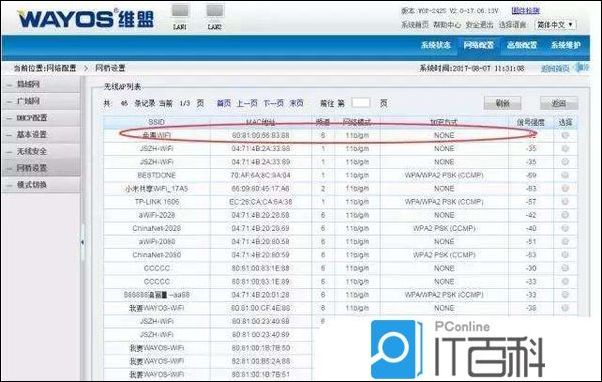Click the SSID column header
This screenshot has width=602, height=382.
[156, 122]
